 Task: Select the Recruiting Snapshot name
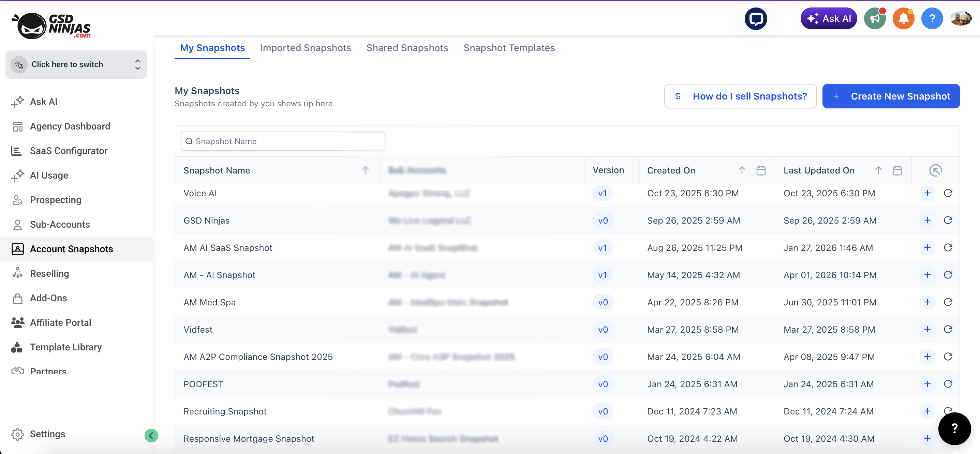click(x=225, y=411)
